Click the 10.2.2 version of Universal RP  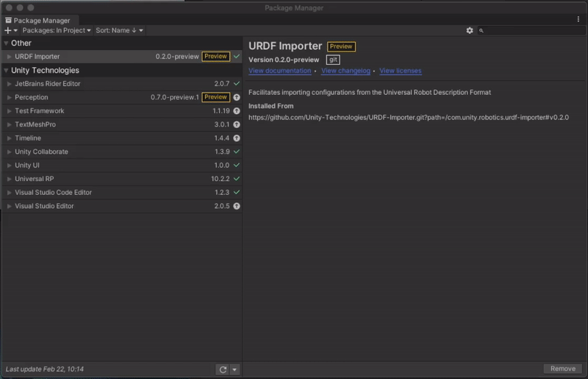coord(220,179)
